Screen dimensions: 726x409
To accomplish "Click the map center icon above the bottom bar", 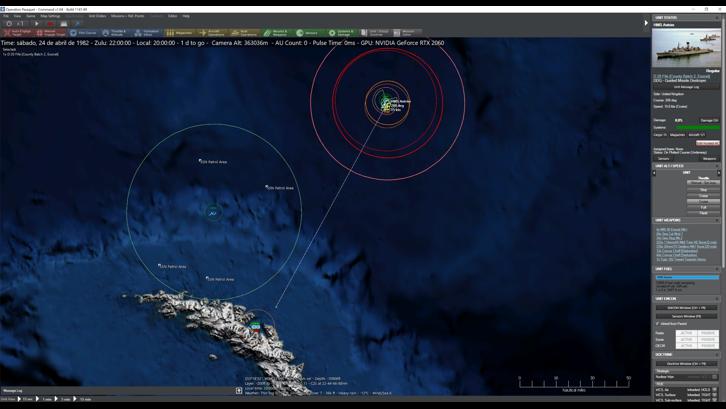I will click(239, 390).
